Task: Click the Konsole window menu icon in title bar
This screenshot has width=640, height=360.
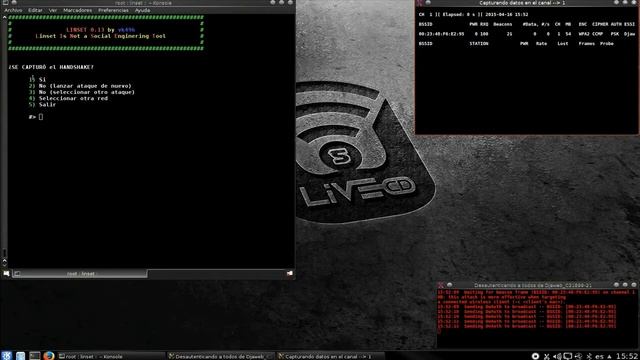Action: [5, 2]
